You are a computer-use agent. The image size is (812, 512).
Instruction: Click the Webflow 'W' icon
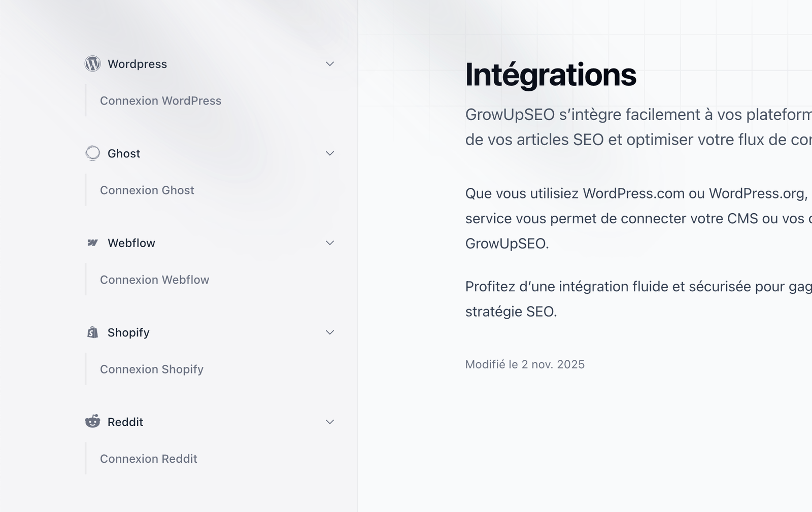pos(93,243)
